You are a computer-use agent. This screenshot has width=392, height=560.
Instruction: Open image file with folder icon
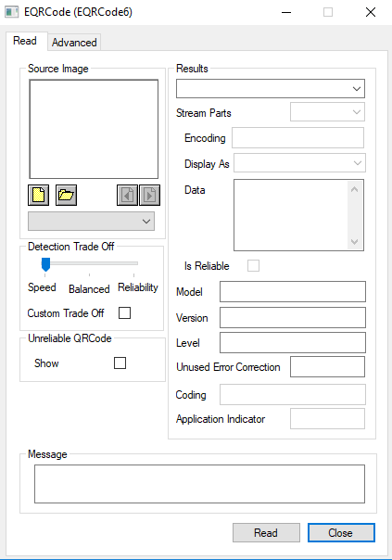(x=66, y=195)
